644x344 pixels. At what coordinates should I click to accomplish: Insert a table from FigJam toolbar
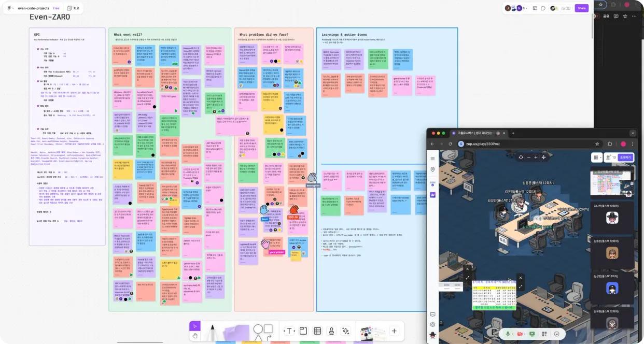pyautogui.click(x=317, y=331)
